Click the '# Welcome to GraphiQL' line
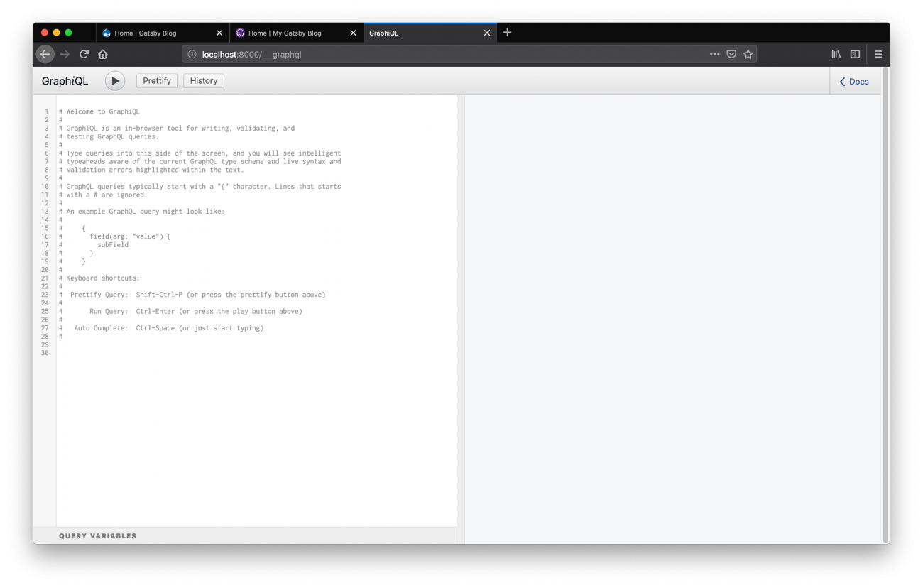 [99, 111]
